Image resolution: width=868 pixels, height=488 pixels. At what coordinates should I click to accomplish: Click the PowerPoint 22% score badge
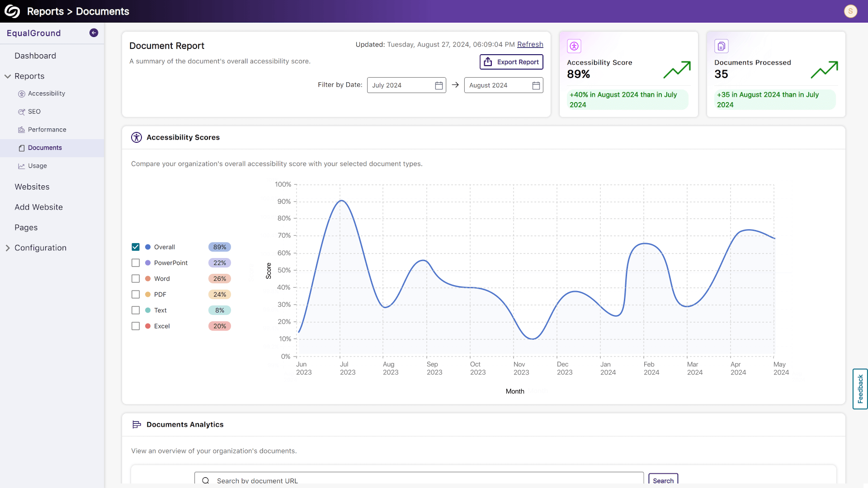click(x=220, y=263)
